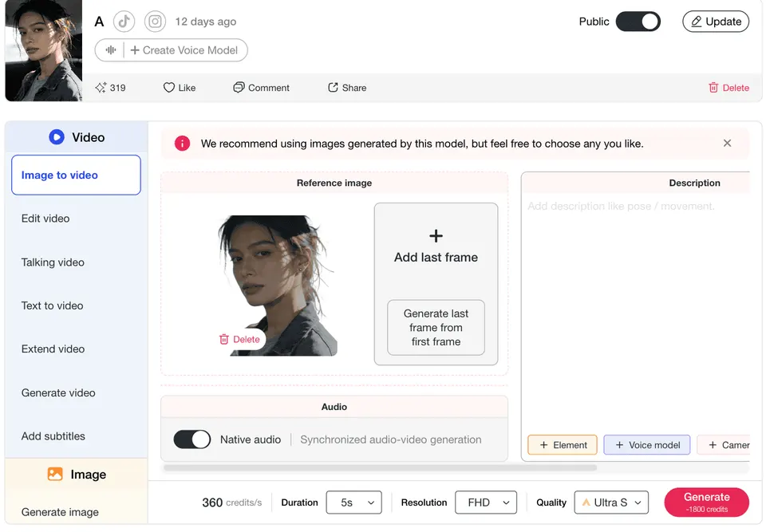Click the red info alert icon
The width and height of the screenshot is (766, 532).
click(x=182, y=144)
